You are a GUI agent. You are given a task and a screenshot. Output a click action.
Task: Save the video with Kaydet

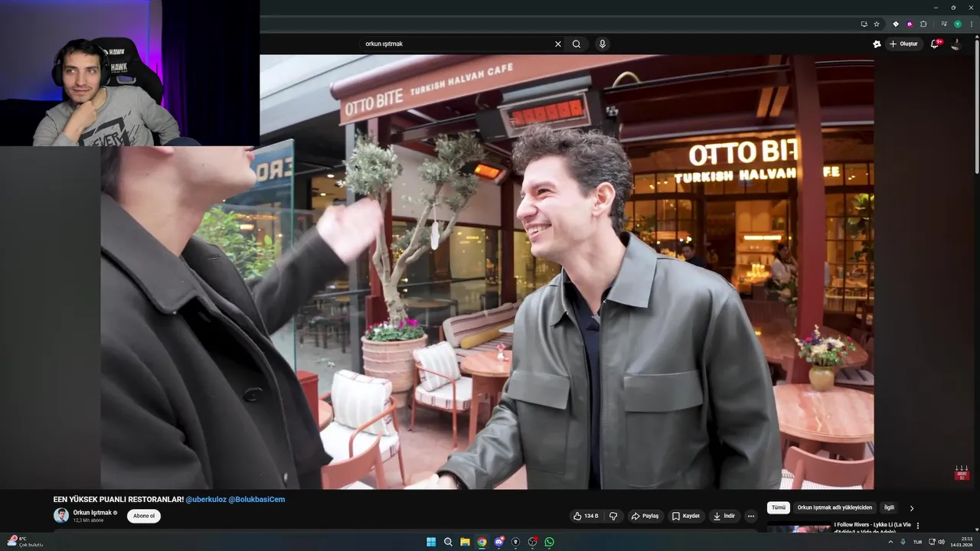686,516
